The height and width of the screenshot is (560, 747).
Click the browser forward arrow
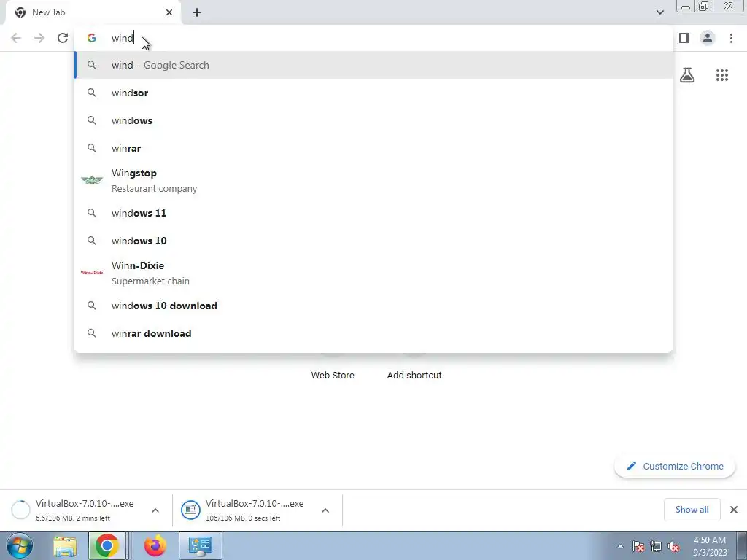point(39,38)
